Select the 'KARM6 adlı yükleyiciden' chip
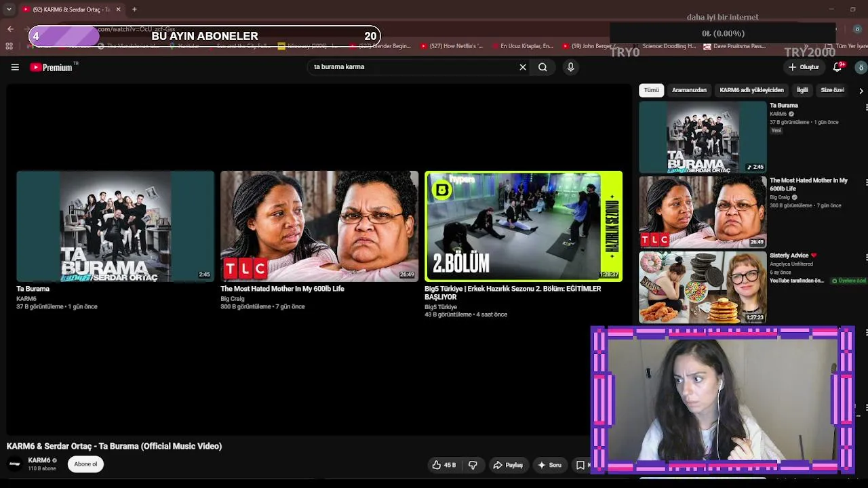Viewport: 868px width, 488px height. tap(751, 90)
